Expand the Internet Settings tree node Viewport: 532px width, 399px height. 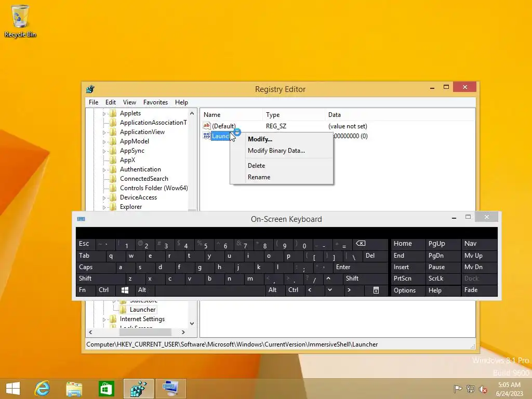point(104,320)
